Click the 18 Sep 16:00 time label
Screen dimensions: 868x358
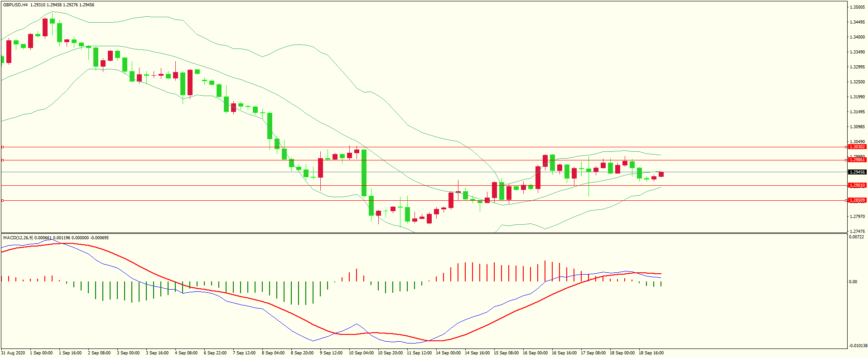pyautogui.click(x=651, y=353)
